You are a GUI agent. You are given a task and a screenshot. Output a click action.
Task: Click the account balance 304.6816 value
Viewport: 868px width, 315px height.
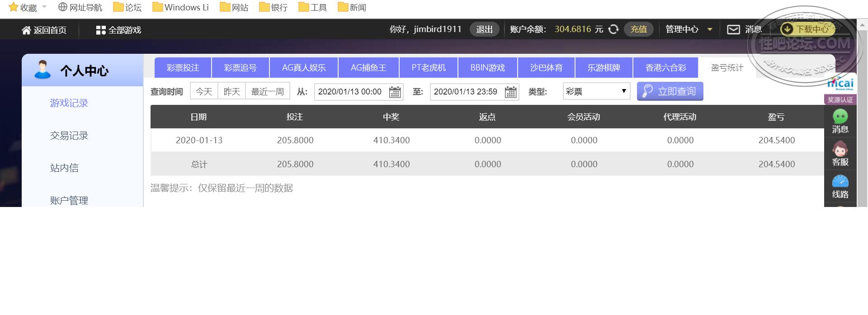coord(573,29)
